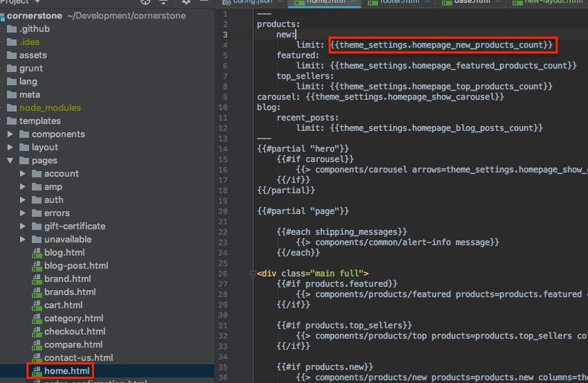Screen dimensions: 588x383
Task: Click the project panel settings gear icon
Action: point(186,2)
